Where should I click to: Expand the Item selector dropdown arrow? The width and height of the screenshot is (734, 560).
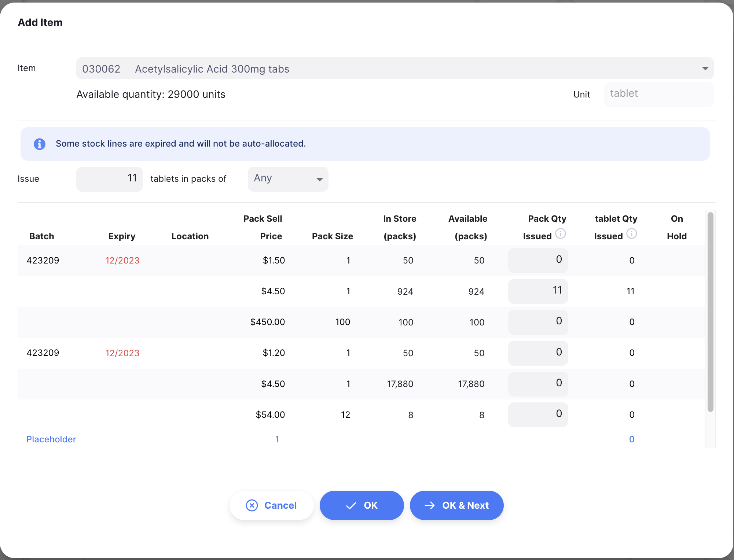[705, 69]
